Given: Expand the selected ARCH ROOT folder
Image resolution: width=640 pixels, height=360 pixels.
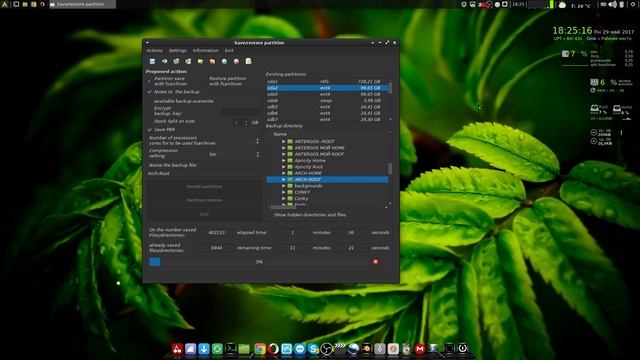Looking at the screenshot, I should (x=283, y=180).
